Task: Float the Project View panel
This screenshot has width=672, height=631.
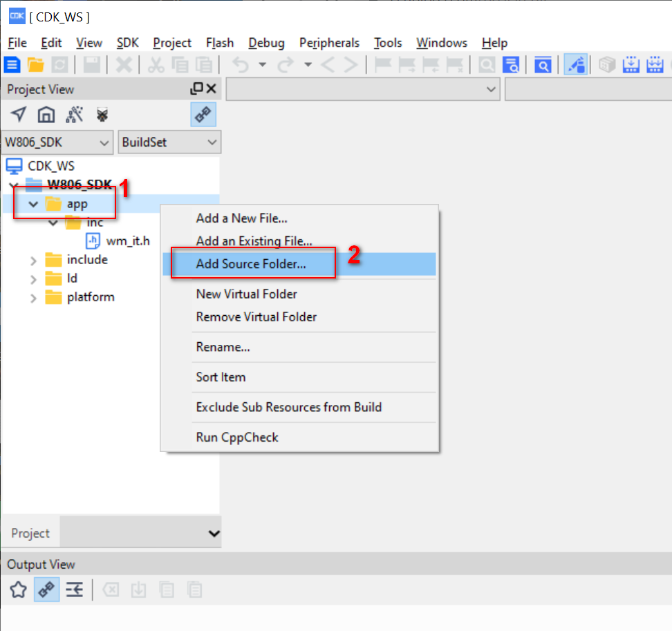Action: 196,88
